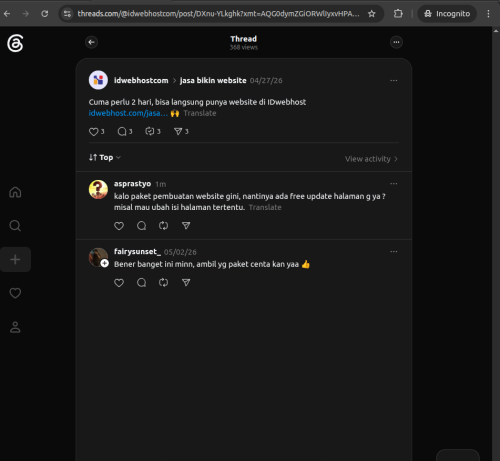Open Chrome three-dot menu
This screenshot has width=500, height=461.
(x=488, y=14)
